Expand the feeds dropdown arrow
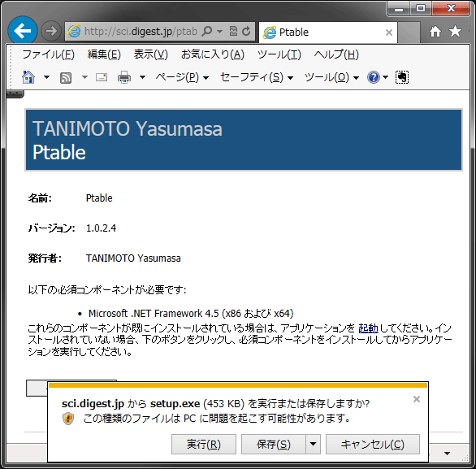This screenshot has width=476, height=469. click(84, 77)
